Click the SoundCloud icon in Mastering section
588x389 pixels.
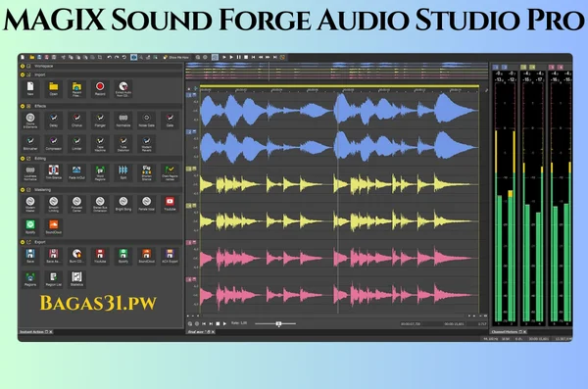[54, 227]
